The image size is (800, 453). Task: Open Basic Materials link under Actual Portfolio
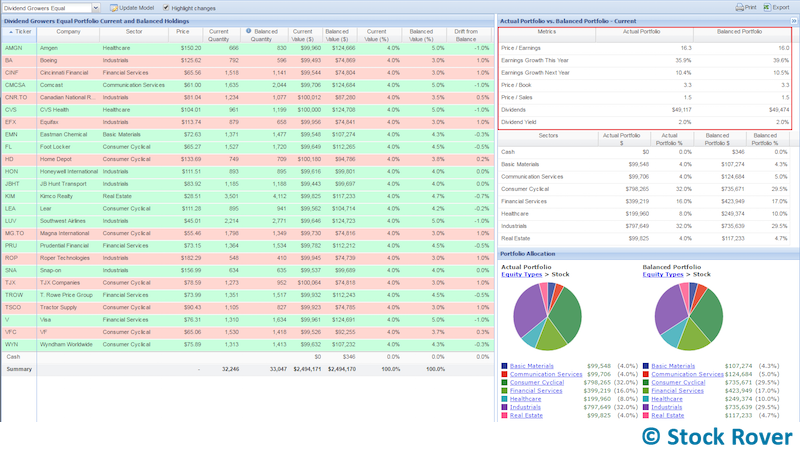[532, 366]
